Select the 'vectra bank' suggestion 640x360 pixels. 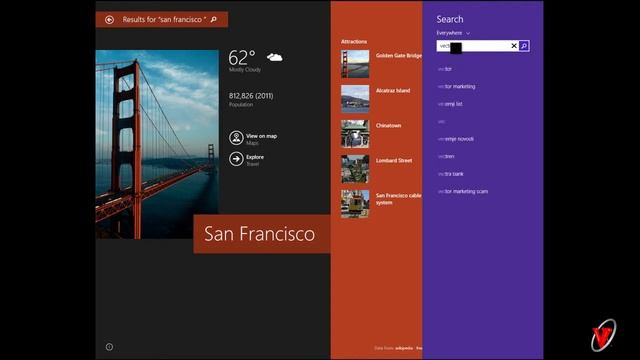[x=451, y=174]
